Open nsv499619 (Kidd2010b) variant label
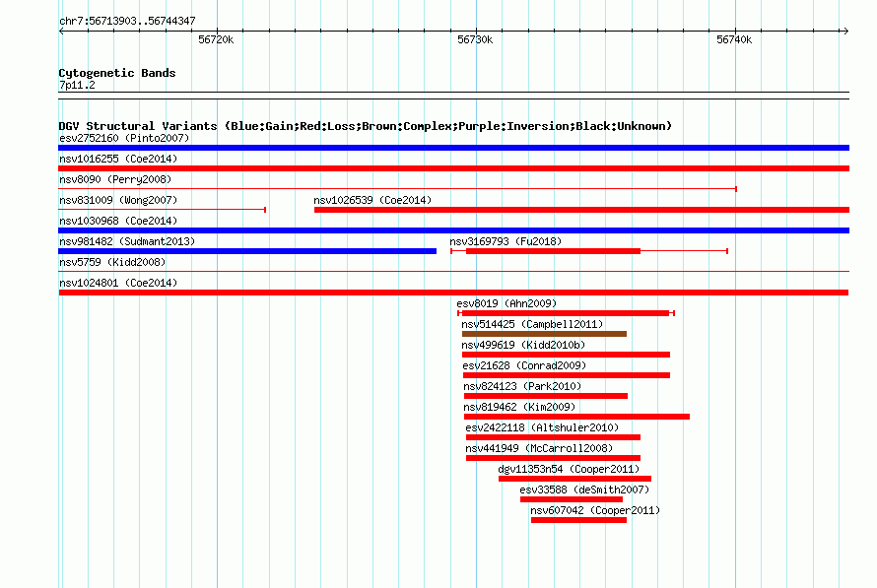 pos(523,345)
